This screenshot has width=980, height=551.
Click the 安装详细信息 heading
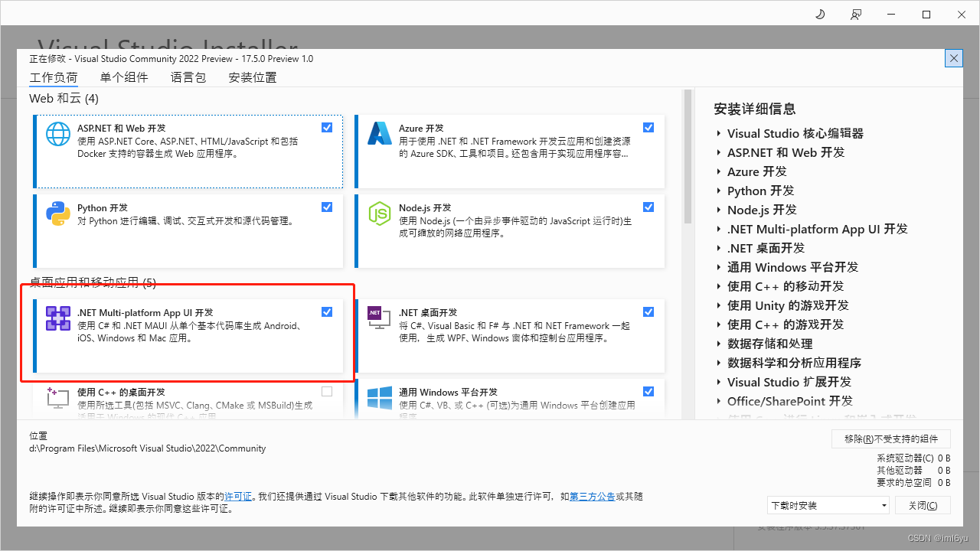pyautogui.click(x=755, y=109)
